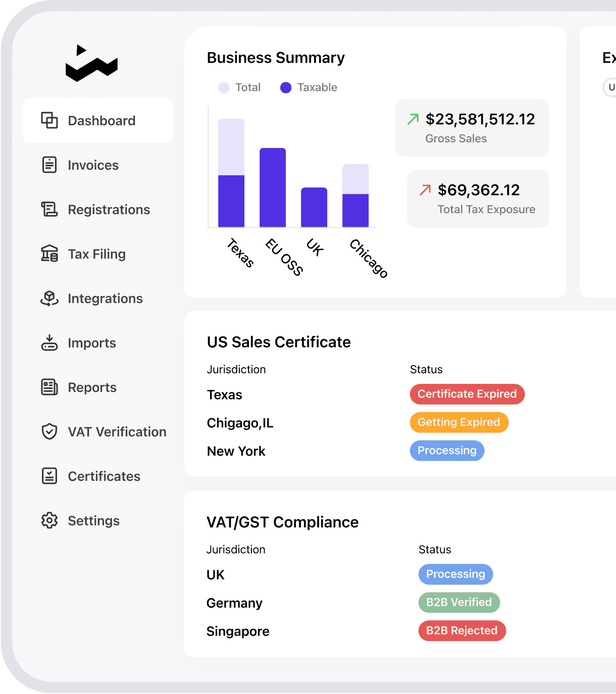This screenshot has width=616, height=694.
Task: Click the Settings gear icon
Action: (49, 520)
